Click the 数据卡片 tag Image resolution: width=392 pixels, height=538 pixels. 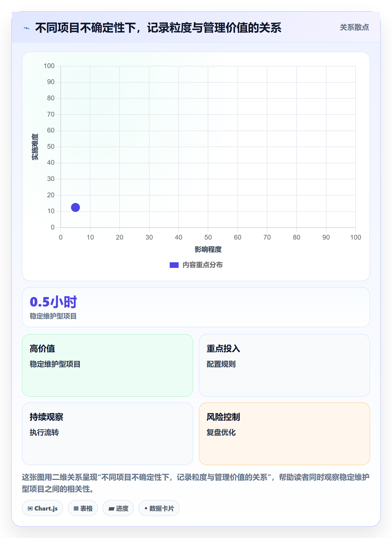pos(159,508)
